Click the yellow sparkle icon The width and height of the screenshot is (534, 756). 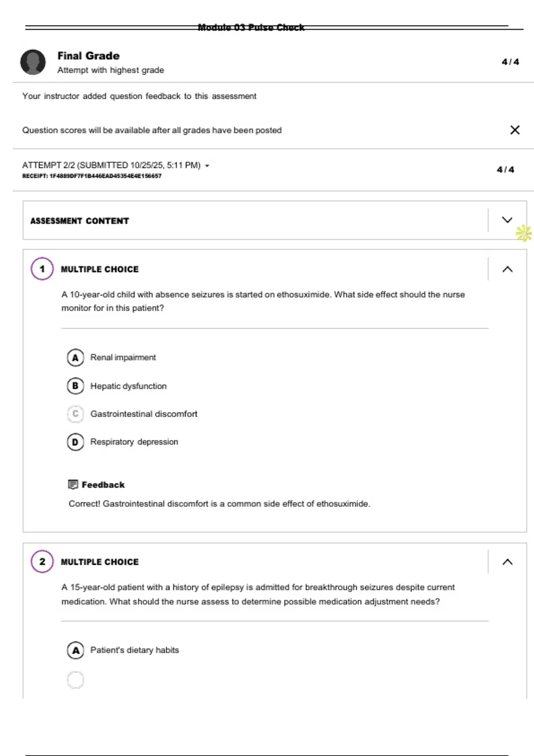pos(524,233)
